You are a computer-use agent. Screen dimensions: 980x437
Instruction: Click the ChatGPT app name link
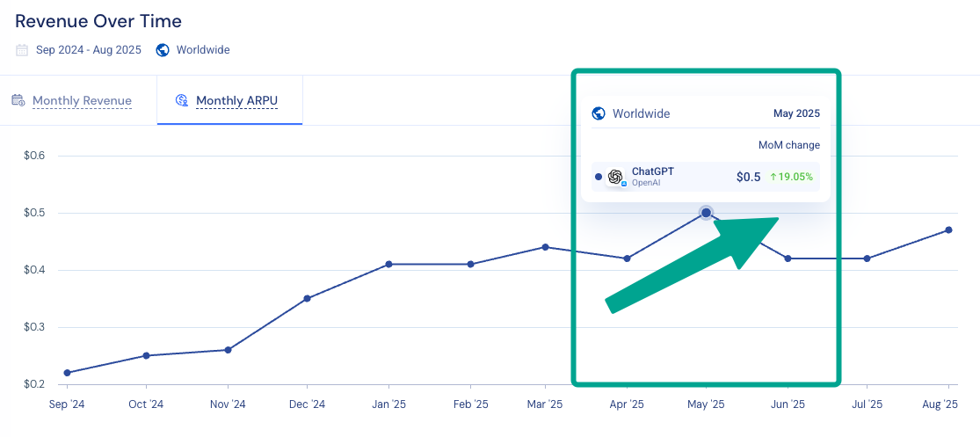(653, 171)
